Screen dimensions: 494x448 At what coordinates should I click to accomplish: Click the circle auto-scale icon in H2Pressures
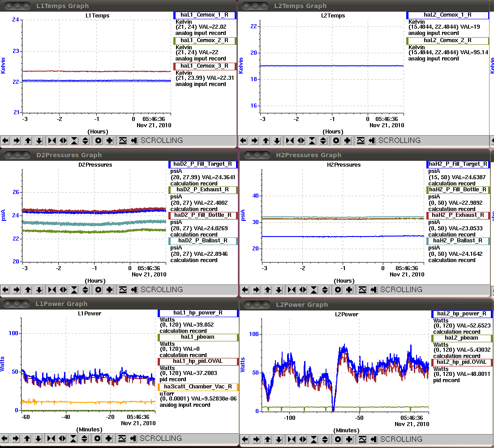pyautogui.click(x=338, y=289)
